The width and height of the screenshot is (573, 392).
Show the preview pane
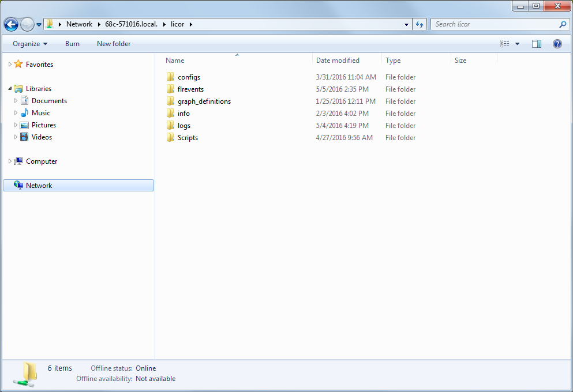click(537, 44)
